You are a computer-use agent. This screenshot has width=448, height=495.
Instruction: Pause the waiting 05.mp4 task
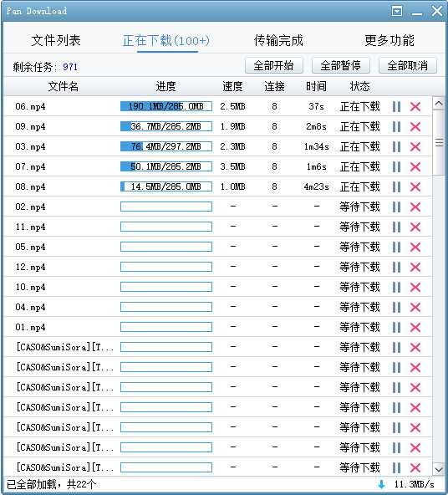pos(396,247)
